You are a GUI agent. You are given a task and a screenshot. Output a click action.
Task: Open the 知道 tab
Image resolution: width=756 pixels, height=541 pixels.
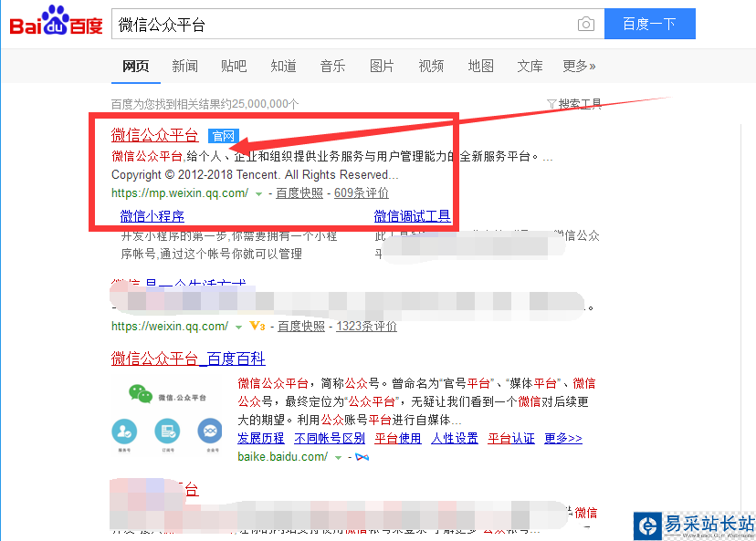click(x=283, y=66)
